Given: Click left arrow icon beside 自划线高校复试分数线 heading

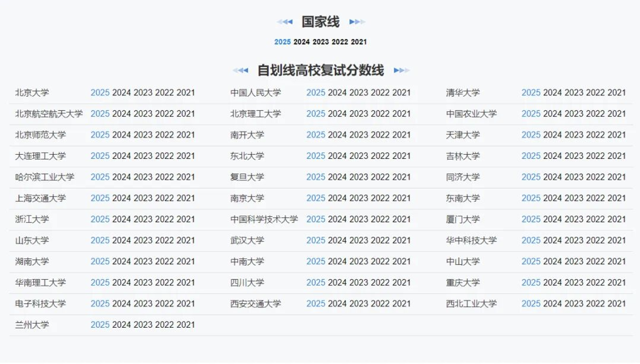Looking at the screenshot, I should (x=241, y=70).
